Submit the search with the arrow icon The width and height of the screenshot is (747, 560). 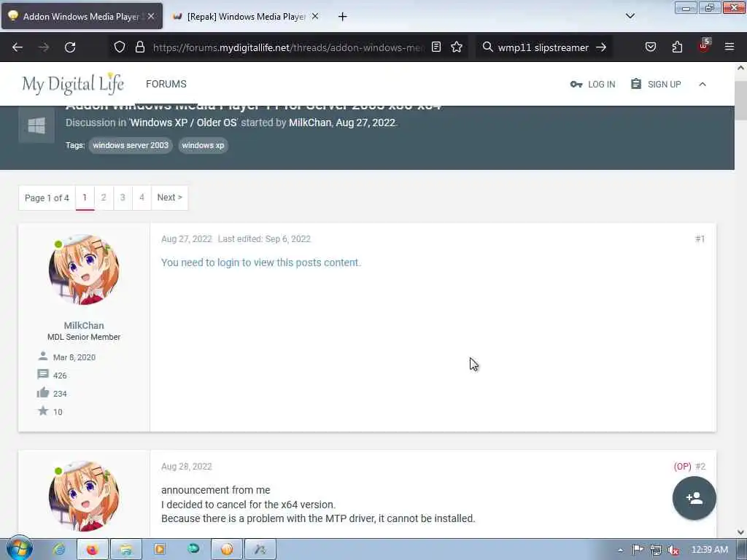click(x=601, y=47)
